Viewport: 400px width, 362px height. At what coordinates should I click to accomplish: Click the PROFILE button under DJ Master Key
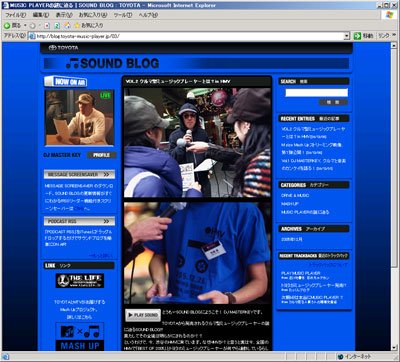(x=102, y=155)
